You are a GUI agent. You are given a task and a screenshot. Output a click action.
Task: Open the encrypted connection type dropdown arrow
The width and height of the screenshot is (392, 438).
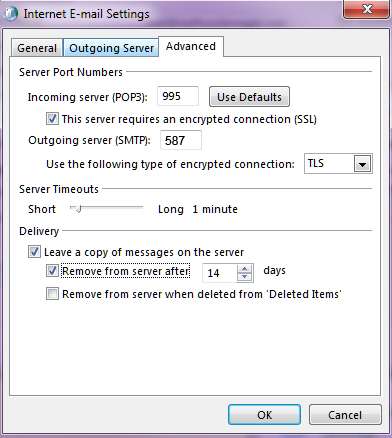coord(362,164)
